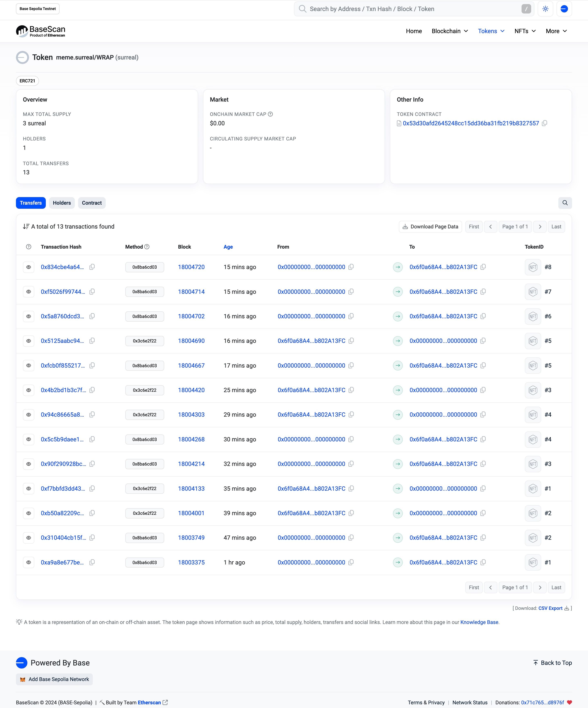Expand the NFTs dropdown menu

pyautogui.click(x=525, y=31)
